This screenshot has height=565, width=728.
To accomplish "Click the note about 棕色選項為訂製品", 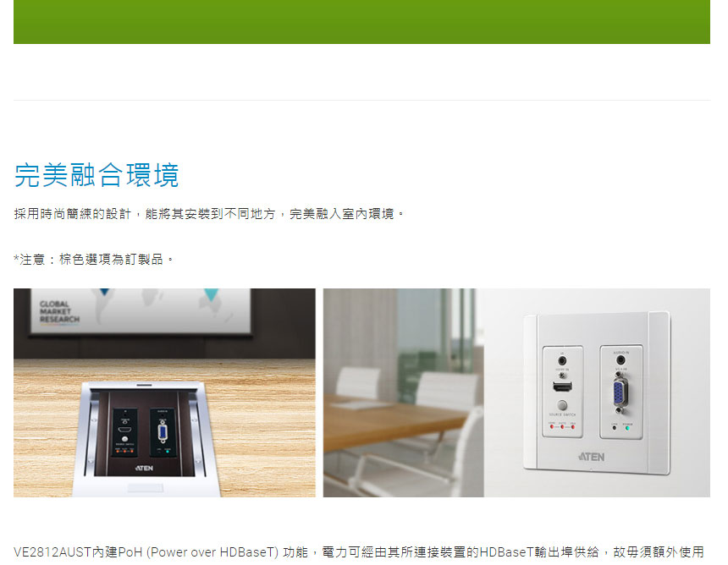I will (94, 259).
